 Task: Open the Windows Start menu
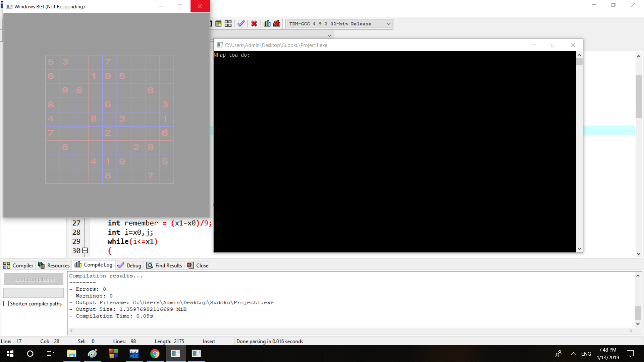click(10, 354)
